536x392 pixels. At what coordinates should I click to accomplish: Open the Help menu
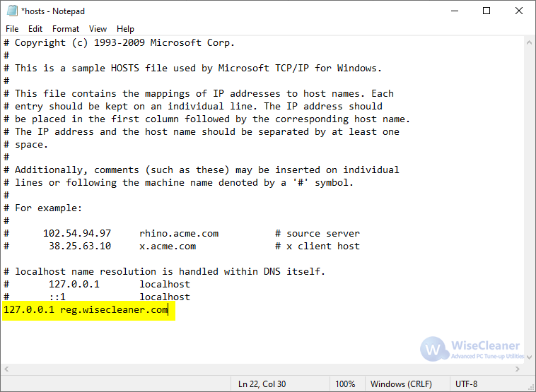pyautogui.click(x=125, y=29)
